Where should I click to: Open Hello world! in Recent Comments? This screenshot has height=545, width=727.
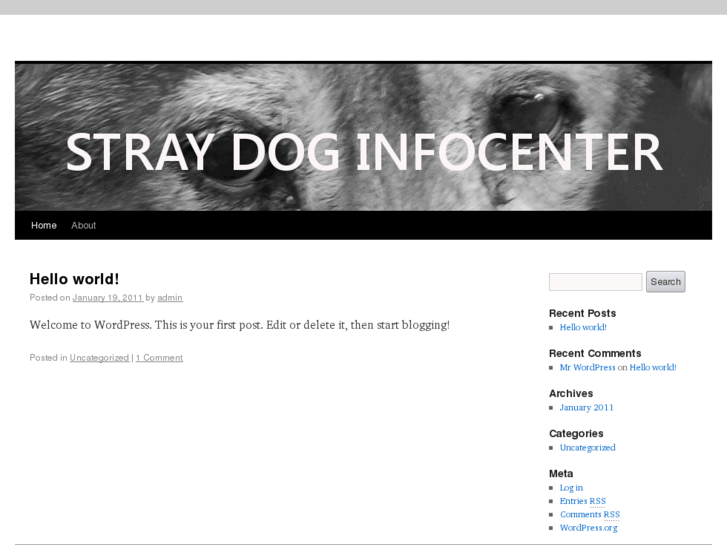click(x=653, y=367)
